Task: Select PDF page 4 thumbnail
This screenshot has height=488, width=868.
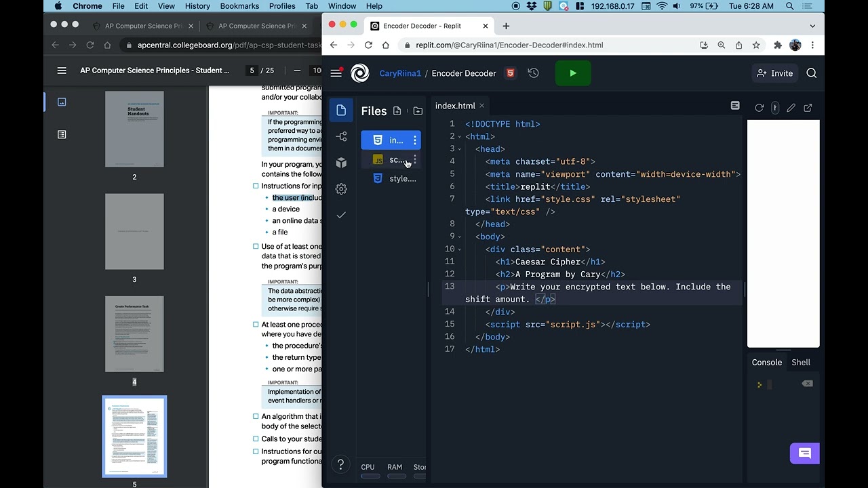Action: (x=134, y=334)
